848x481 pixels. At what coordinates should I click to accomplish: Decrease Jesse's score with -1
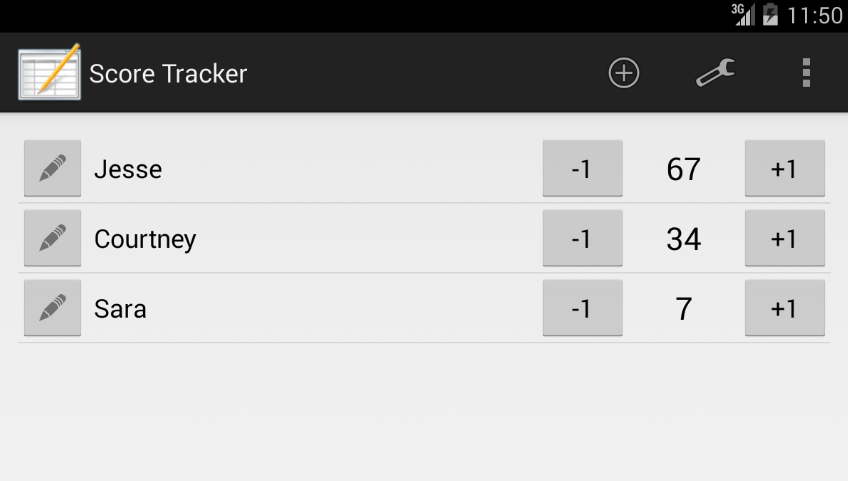pos(582,168)
